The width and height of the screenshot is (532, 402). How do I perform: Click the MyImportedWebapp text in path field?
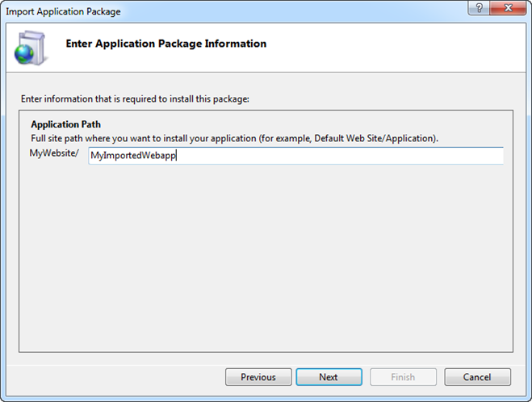132,156
